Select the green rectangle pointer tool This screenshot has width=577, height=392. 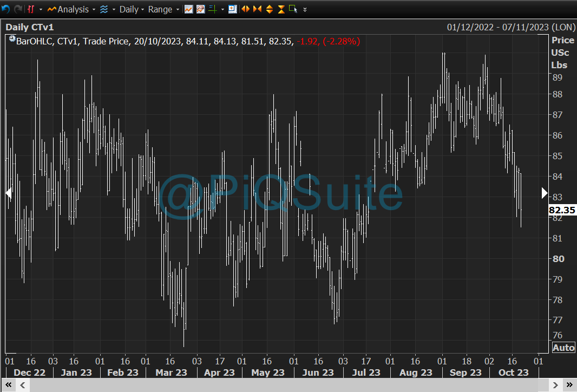click(293, 9)
